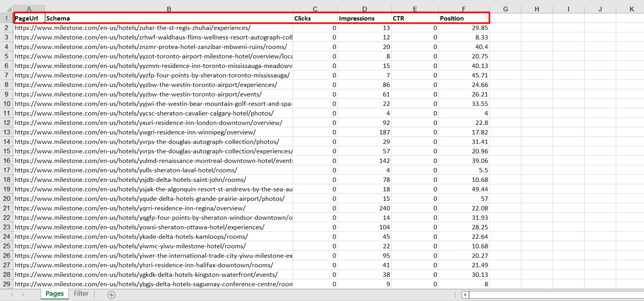Image resolution: width=644 pixels, height=301 pixels.
Task: Select the Impressions header cell
Action: [x=364, y=18]
